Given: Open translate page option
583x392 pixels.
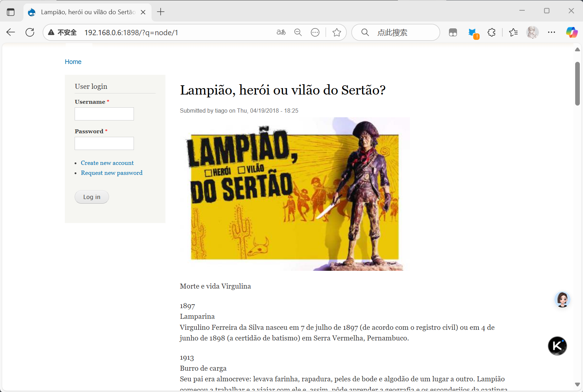Looking at the screenshot, I should [281, 32].
